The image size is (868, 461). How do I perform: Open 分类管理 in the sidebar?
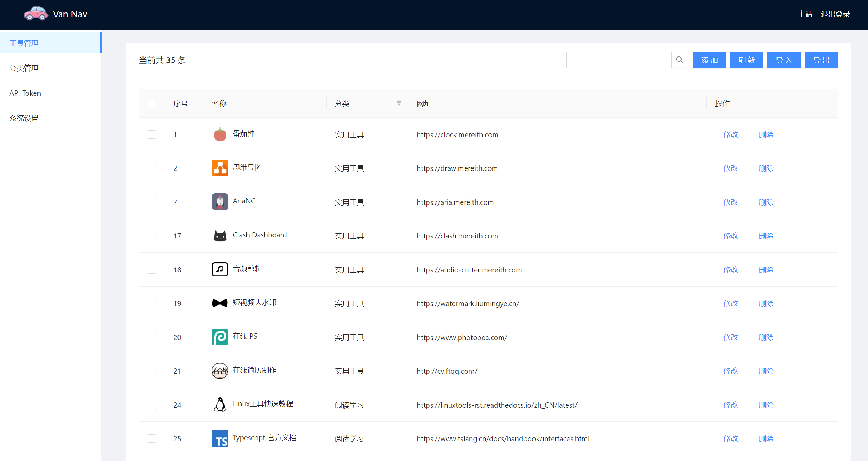point(24,68)
